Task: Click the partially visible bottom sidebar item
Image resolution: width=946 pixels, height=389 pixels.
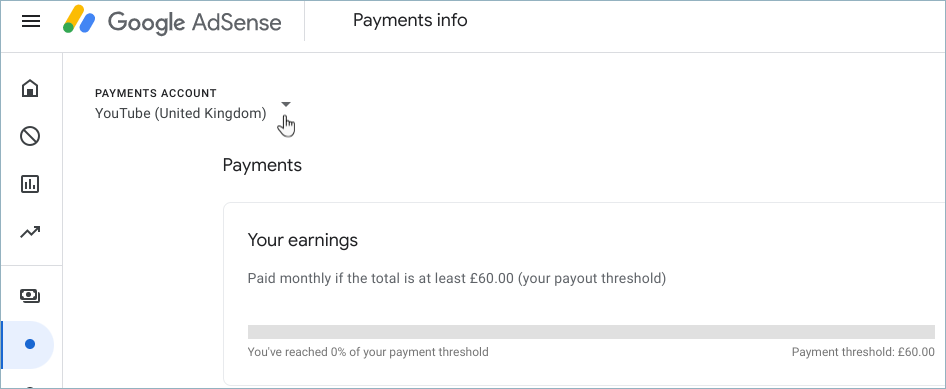Action: point(30,386)
